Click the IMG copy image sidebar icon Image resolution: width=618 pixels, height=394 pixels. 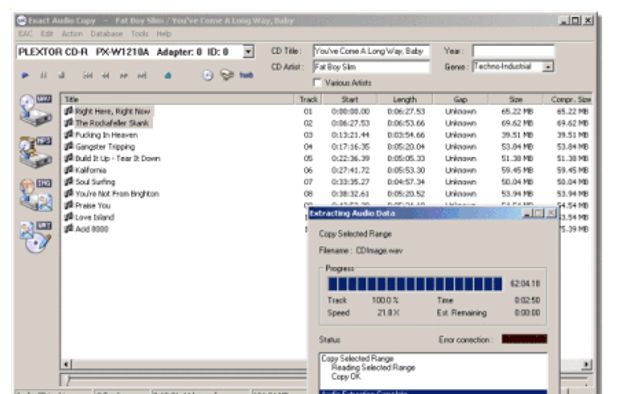(x=36, y=195)
